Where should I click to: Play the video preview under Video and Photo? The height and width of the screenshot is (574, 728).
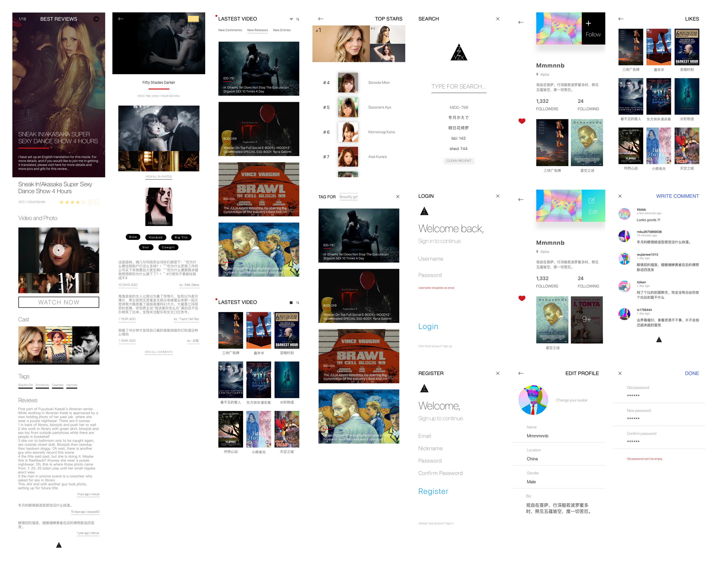[x=59, y=250]
